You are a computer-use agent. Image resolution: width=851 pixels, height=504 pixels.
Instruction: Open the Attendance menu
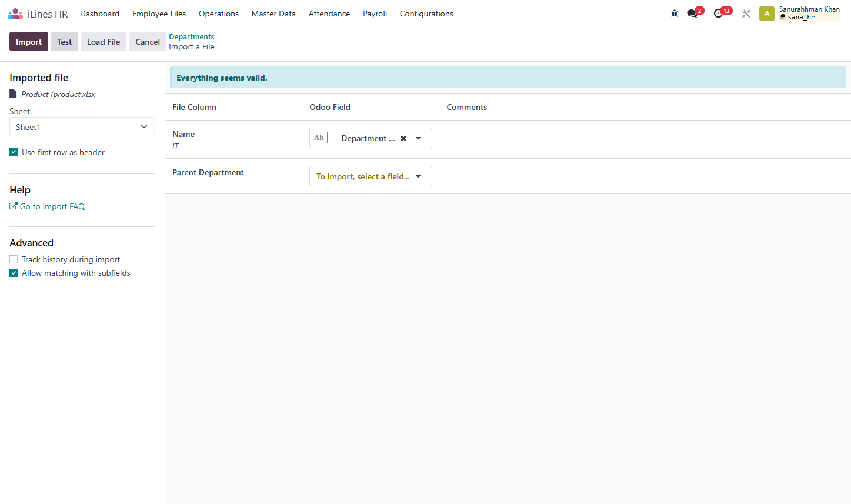pyautogui.click(x=329, y=14)
